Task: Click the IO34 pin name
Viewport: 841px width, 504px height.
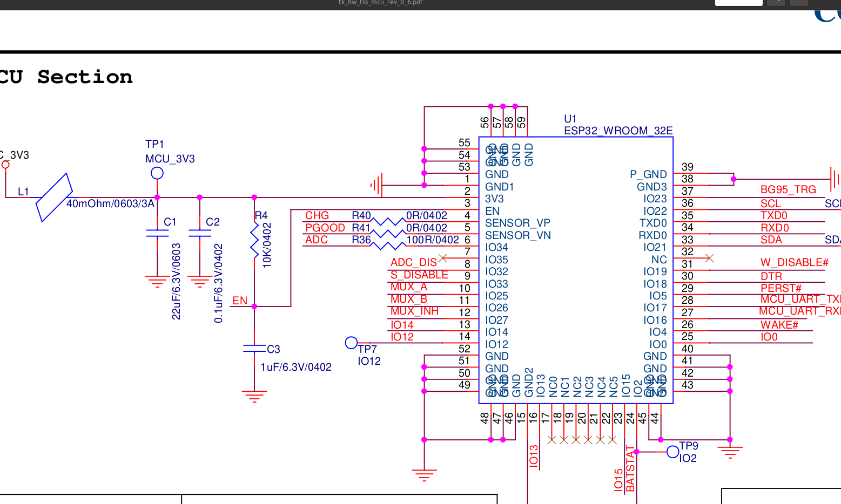Action: click(x=496, y=247)
